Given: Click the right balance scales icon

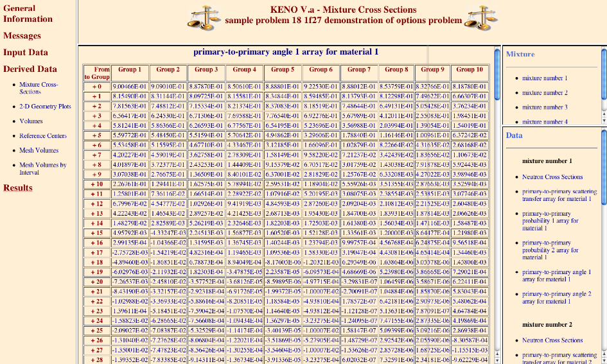Looking at the screenshot, I should 482,17.
